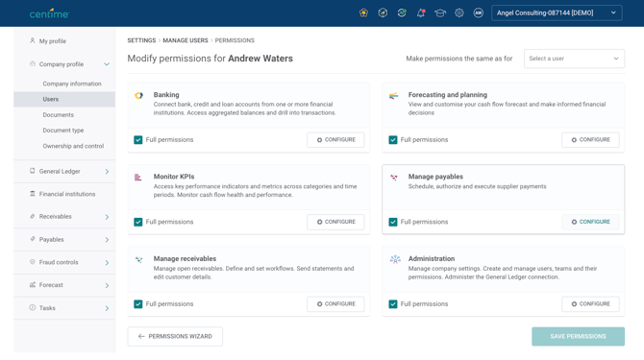644x360 pixels.
Task: Open the Select a user dropdown
Action: point(574,59)
